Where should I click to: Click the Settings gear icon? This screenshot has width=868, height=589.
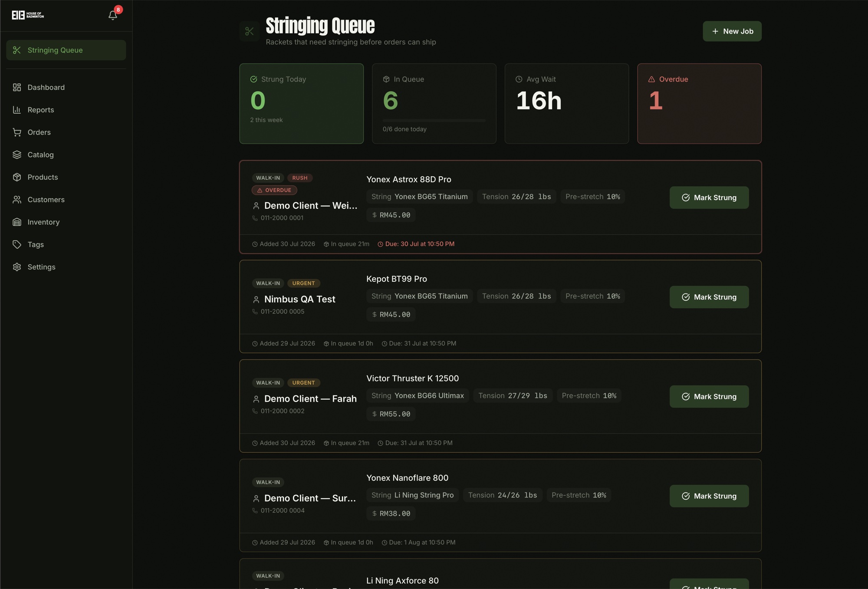point(17,267)
